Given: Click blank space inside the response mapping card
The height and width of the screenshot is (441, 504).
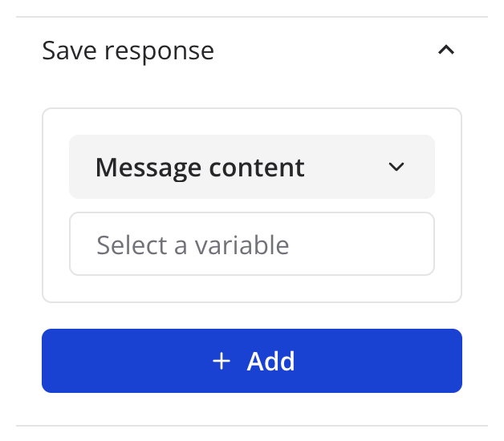Looking at the screenshot, I should point(251,289).
